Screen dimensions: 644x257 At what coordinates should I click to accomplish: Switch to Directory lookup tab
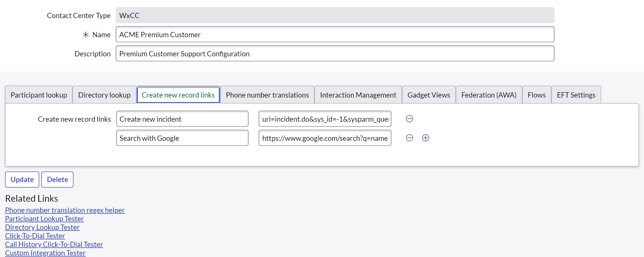104,95
